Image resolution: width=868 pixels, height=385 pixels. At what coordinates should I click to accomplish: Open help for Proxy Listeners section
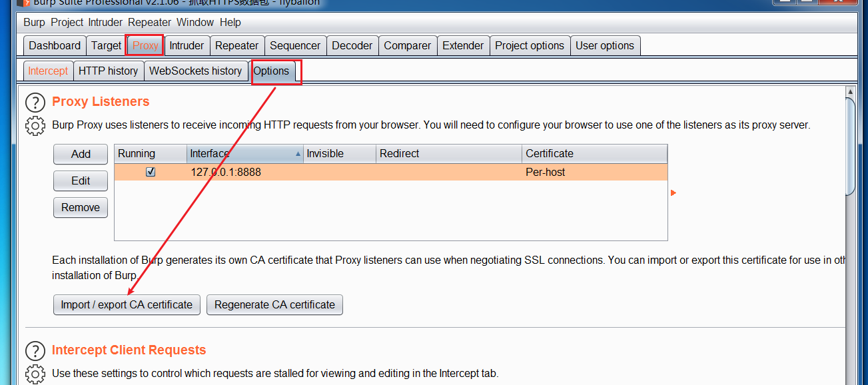pos(35,103)
